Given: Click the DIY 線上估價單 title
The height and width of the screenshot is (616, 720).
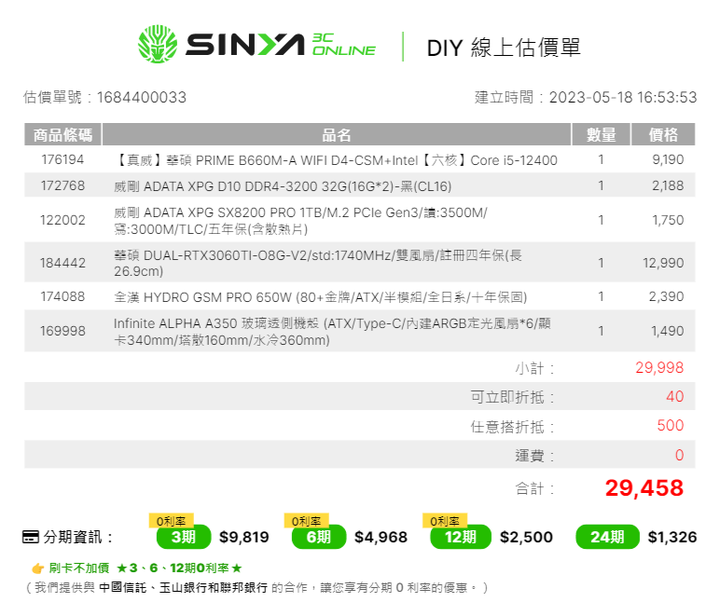Looking at the screenshot, I should (504, 48).
